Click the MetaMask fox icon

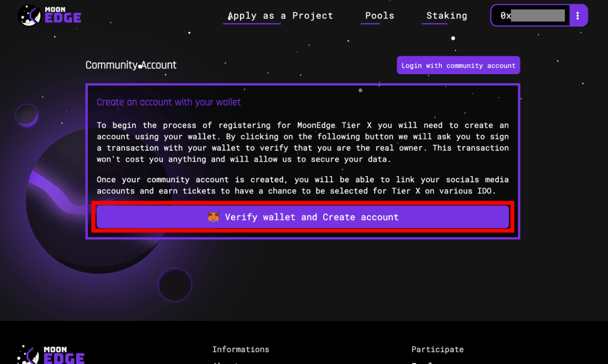tap(213, 217)
